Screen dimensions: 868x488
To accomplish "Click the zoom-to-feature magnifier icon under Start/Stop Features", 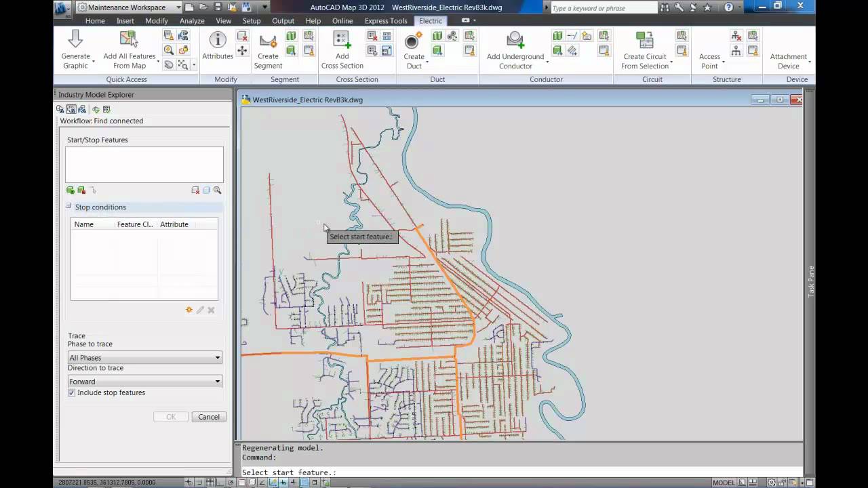I will pos(218,190).
